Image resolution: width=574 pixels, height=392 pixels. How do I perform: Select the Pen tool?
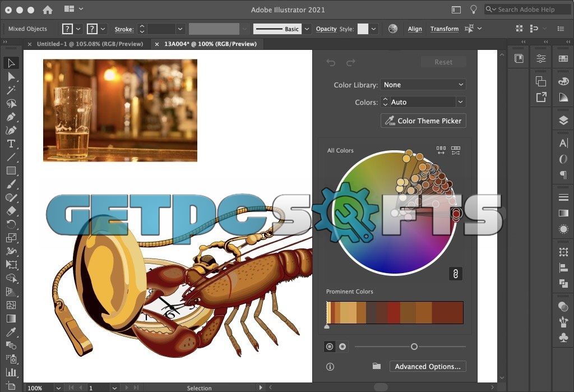click(x=11, y=117)
